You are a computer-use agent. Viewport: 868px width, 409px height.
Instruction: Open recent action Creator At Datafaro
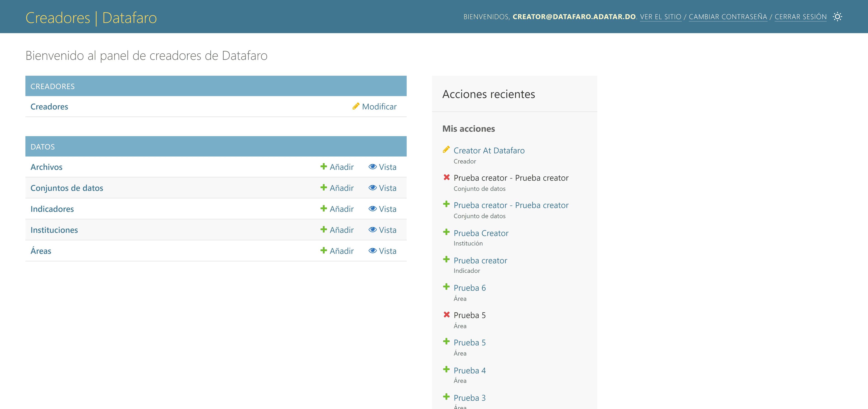click(x=489, y=150)
